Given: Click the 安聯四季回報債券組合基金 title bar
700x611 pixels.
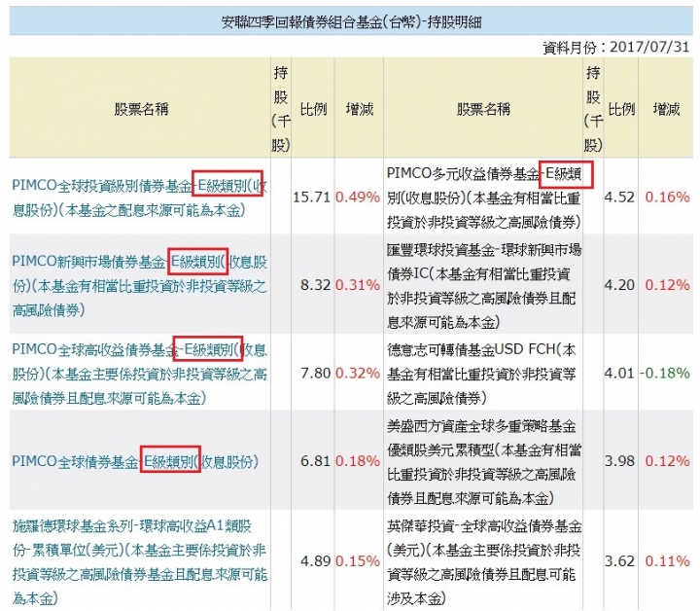Looking at the screenshot, I should (351, 21).
